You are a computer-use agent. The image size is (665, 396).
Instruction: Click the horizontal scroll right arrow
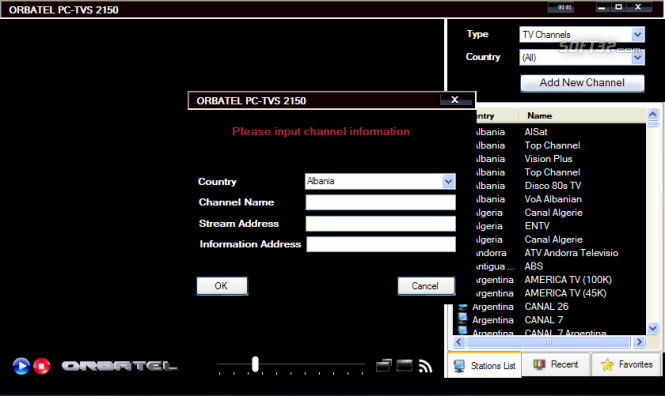(x=639, y=342)
